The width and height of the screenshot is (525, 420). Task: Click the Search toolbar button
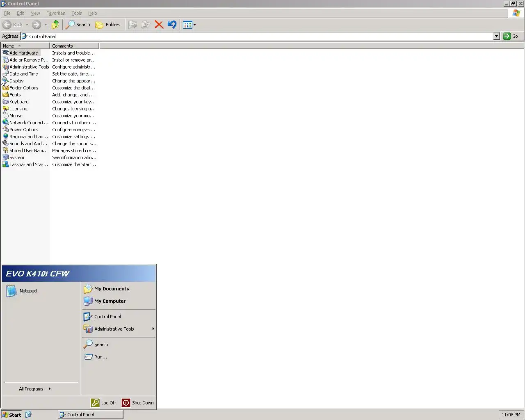pos(78,25)
